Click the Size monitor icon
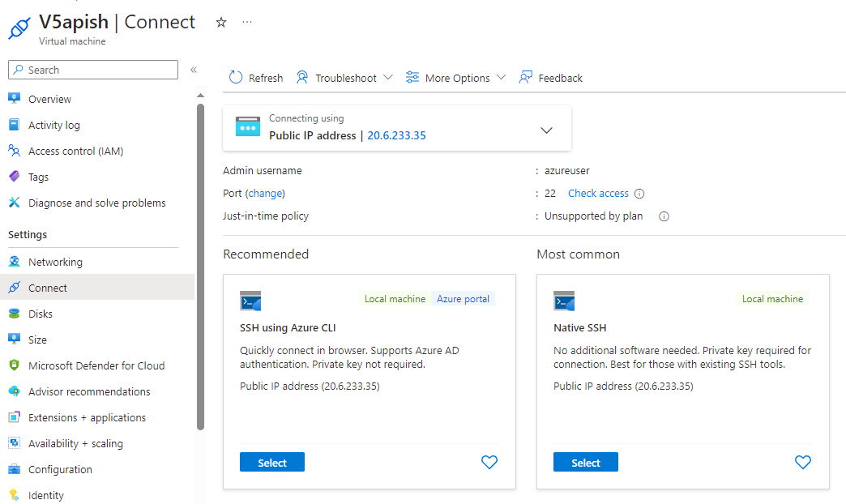This screenshot has height=504, width=846. pos(14,340)
